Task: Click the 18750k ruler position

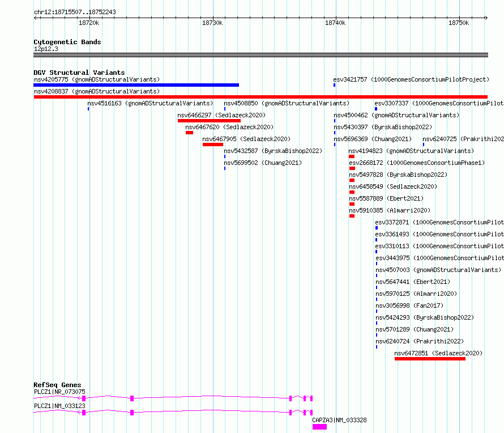Action: tap(459, 23)
